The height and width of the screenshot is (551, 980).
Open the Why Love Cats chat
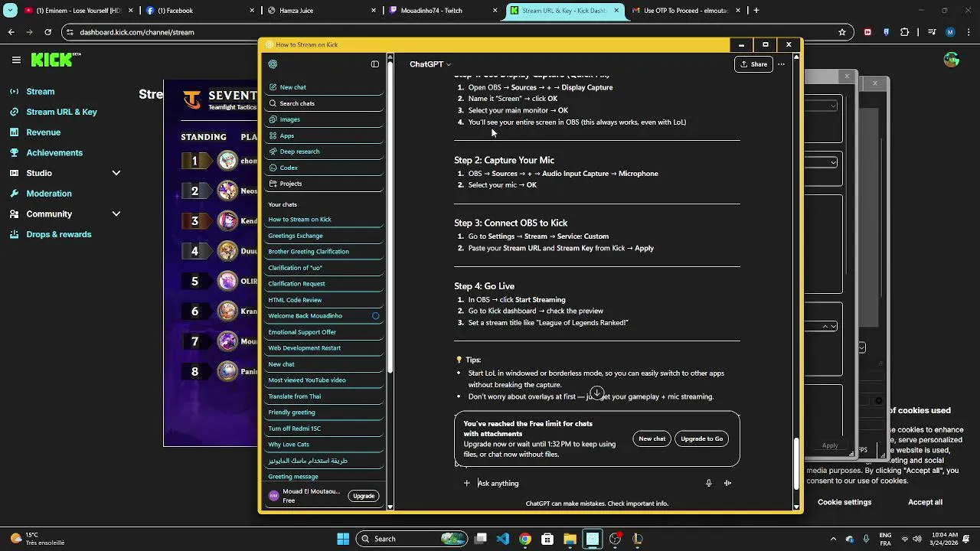325,445
